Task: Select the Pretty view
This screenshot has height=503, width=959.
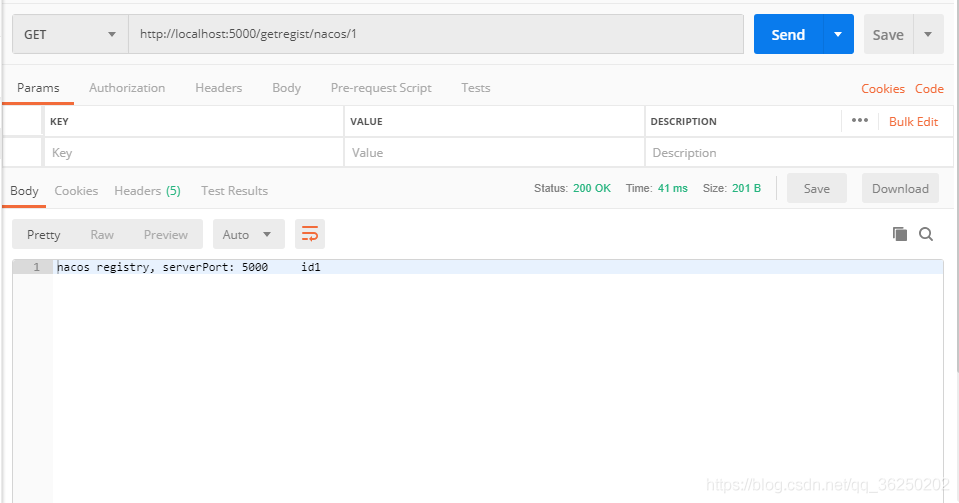Action: tap(43, 234)
